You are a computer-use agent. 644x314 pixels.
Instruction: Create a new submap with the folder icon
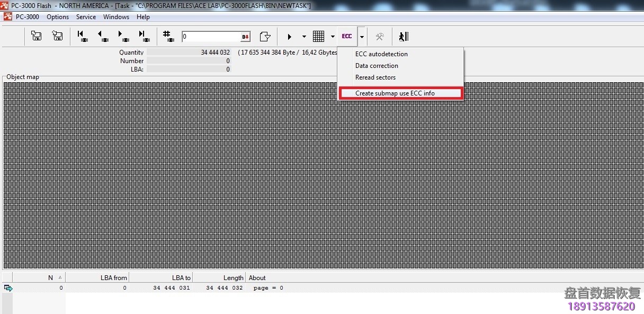point(265,36)
